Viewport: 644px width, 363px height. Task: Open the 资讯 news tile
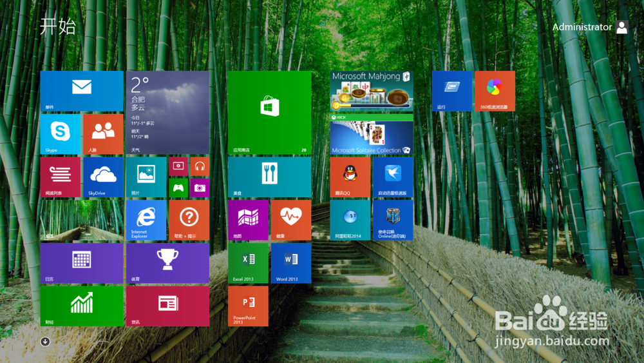click(167, 306)
